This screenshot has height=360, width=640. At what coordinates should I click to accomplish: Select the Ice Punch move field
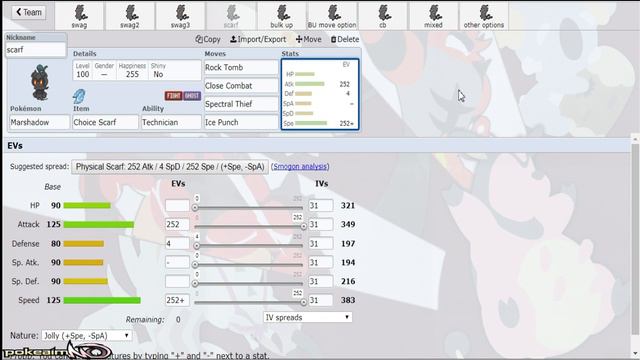(x=241, y=122)
